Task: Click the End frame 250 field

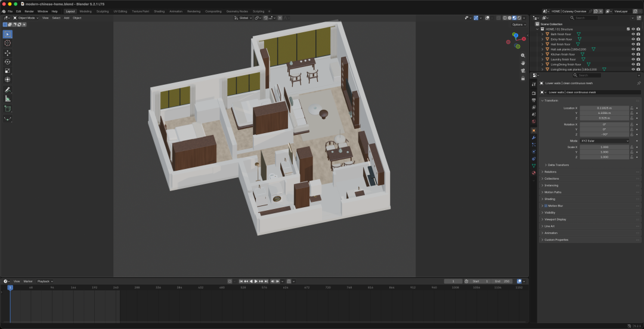Action: (x=502, y=281)
